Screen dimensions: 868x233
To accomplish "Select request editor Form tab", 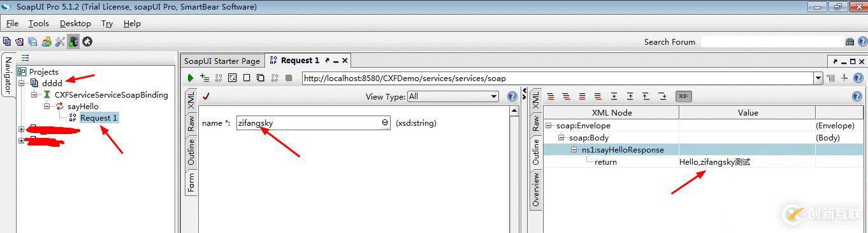I will tap(191, 182).
